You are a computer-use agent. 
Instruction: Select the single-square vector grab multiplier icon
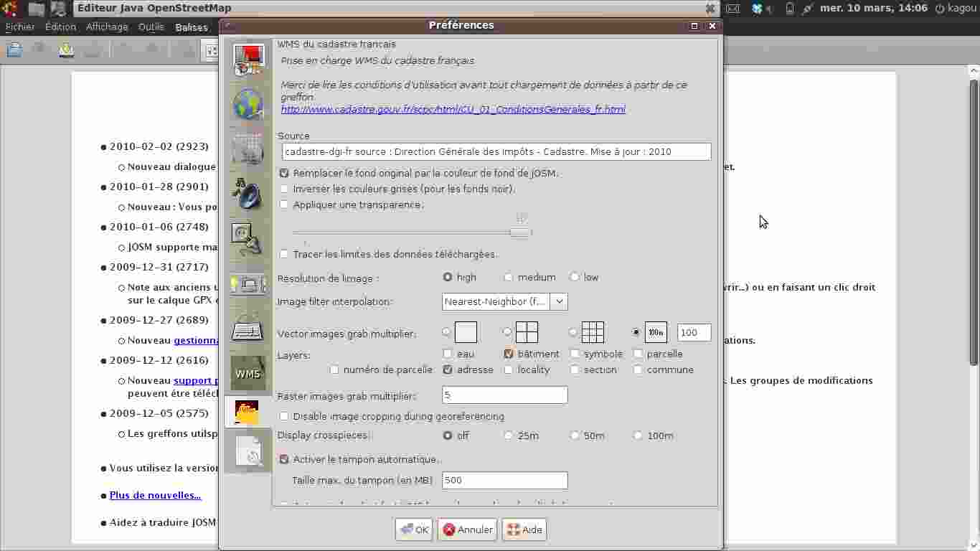(x=466, y=332)
